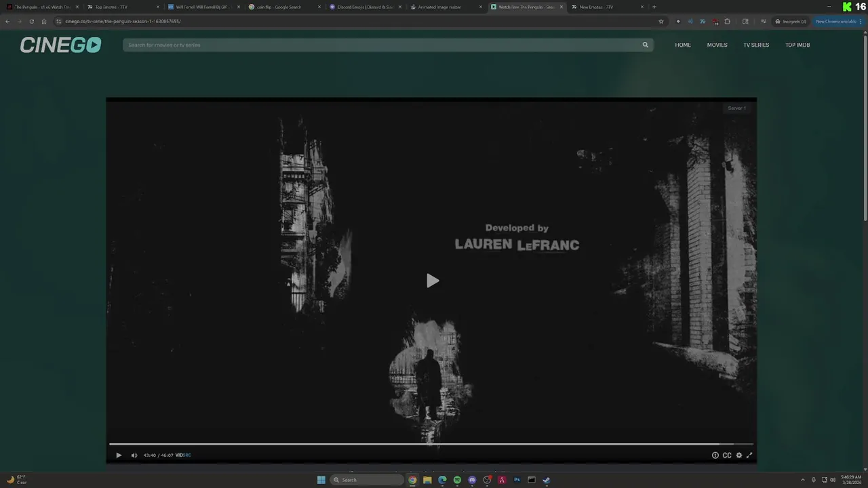Mute the video with the speaker icon
The height and width of the screenshot is (488, 868).
[x=134, y=455]
